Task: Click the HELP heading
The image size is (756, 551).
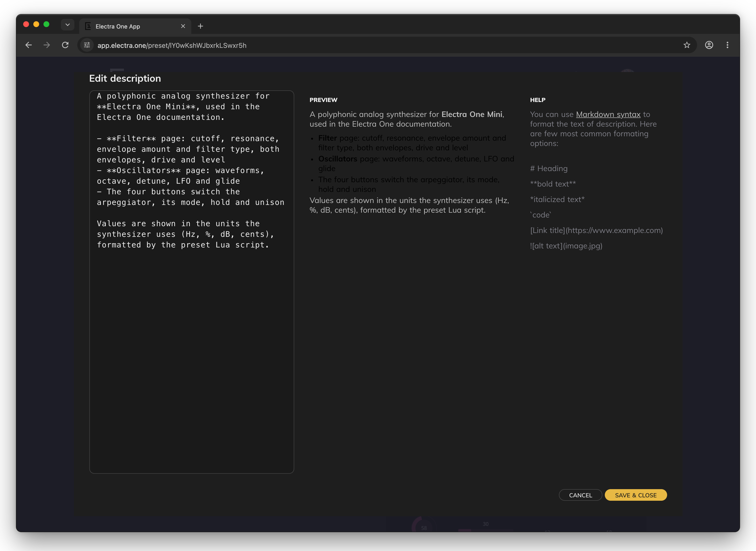Action: (x=538, y=100)
